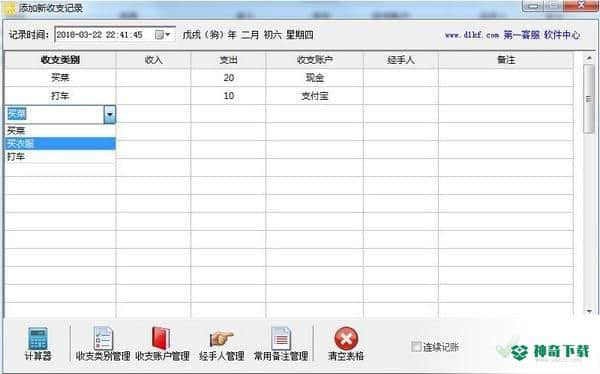Click the 收入 column header
The image size is (600, 374).
tap(153, 60)
